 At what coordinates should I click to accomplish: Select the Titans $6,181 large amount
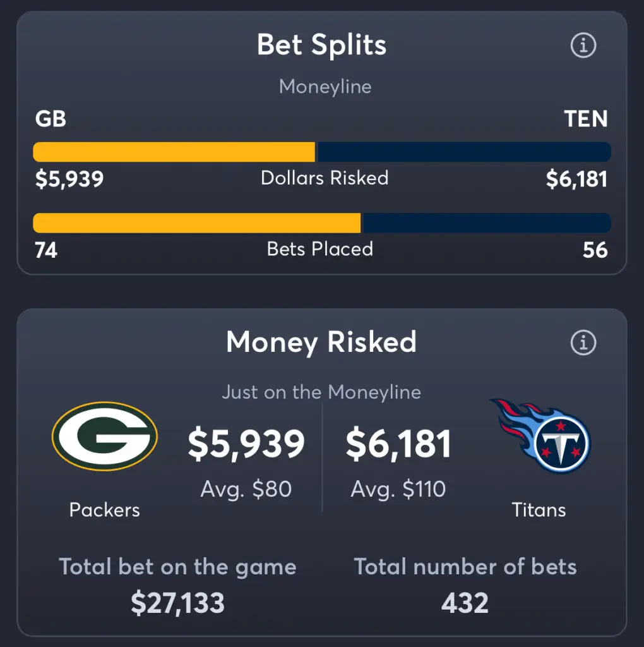[x=398, y=444]
